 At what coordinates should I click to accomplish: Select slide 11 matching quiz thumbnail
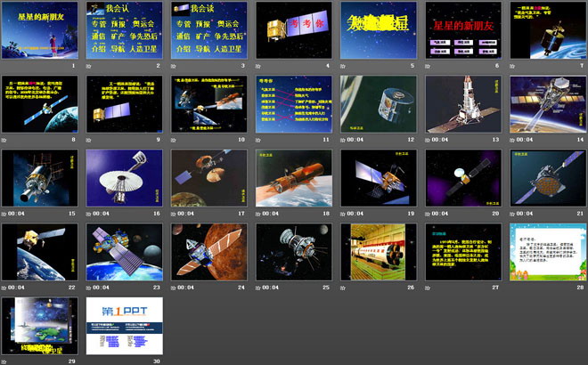[x=294, y=104]
